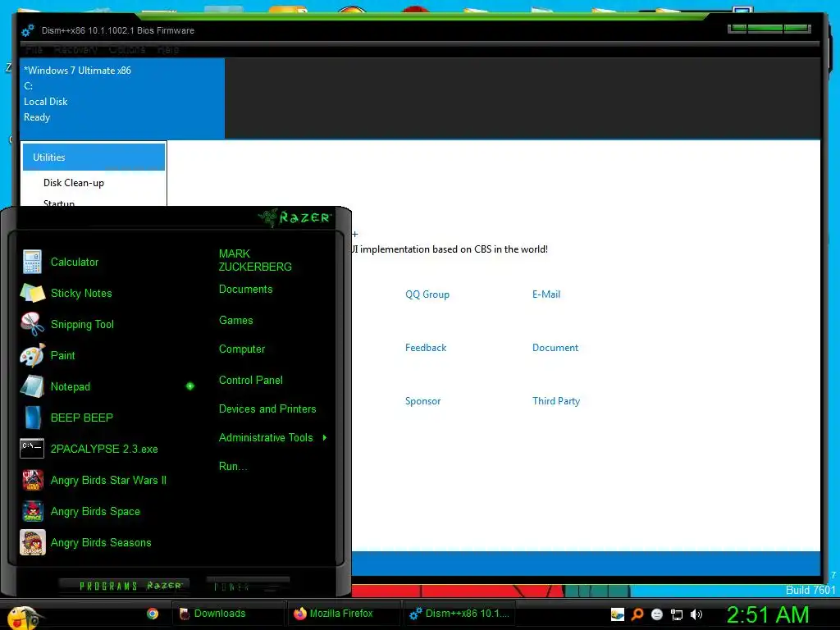Click the white round face tray icon
840x630 pixels.
click(x=657, y=614)
